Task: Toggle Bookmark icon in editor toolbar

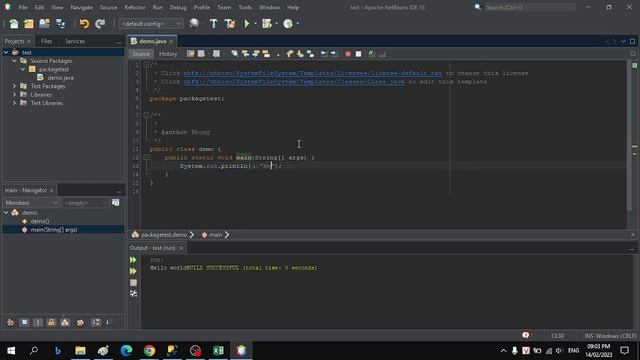Action: [311, 54]
